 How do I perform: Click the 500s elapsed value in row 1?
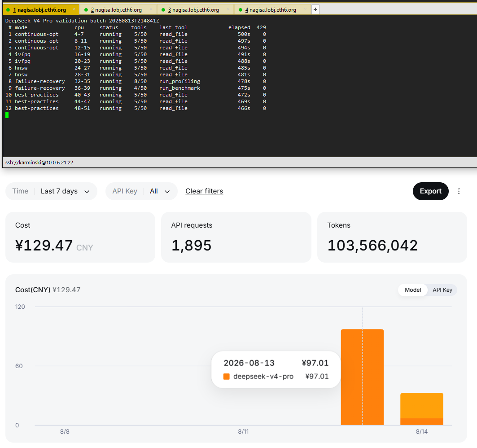[x=244, y=34]
